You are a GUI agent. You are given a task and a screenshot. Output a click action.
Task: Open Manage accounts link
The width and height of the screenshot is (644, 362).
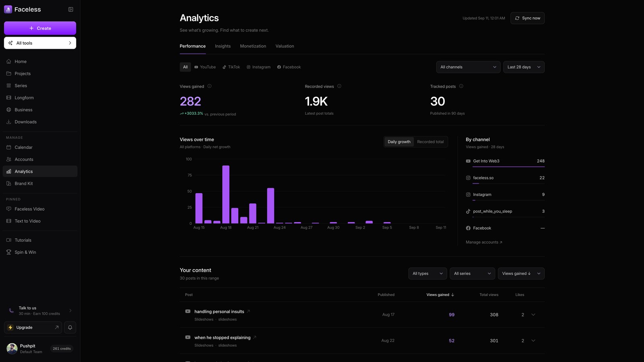pyautogui.click(x=484, y=242)
